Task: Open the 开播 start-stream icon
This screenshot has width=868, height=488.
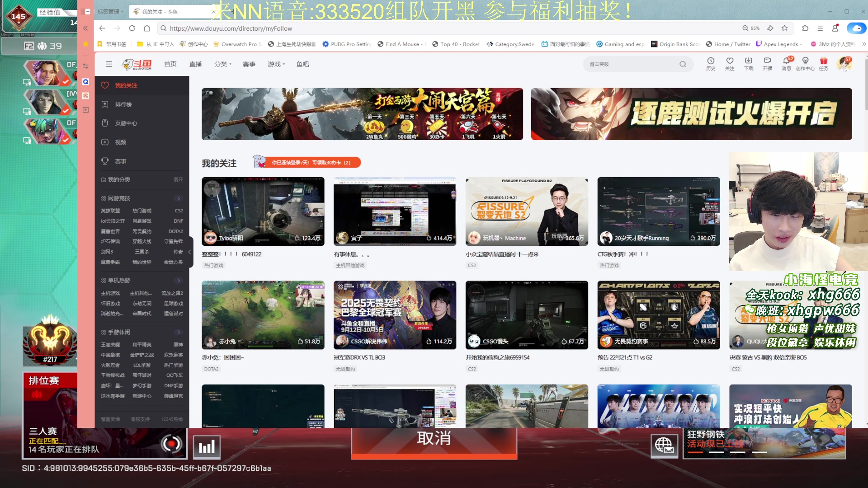Action: (768, 64)
